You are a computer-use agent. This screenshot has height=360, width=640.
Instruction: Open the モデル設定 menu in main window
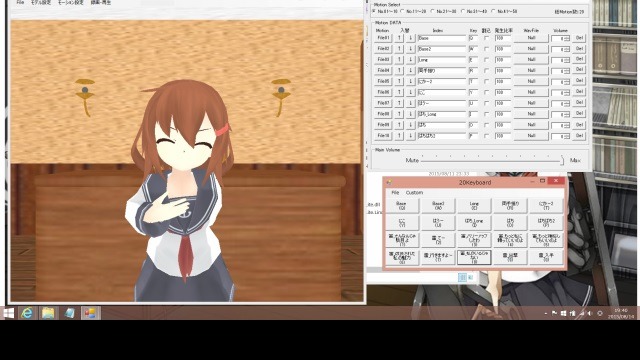click(x=41, y=2)
